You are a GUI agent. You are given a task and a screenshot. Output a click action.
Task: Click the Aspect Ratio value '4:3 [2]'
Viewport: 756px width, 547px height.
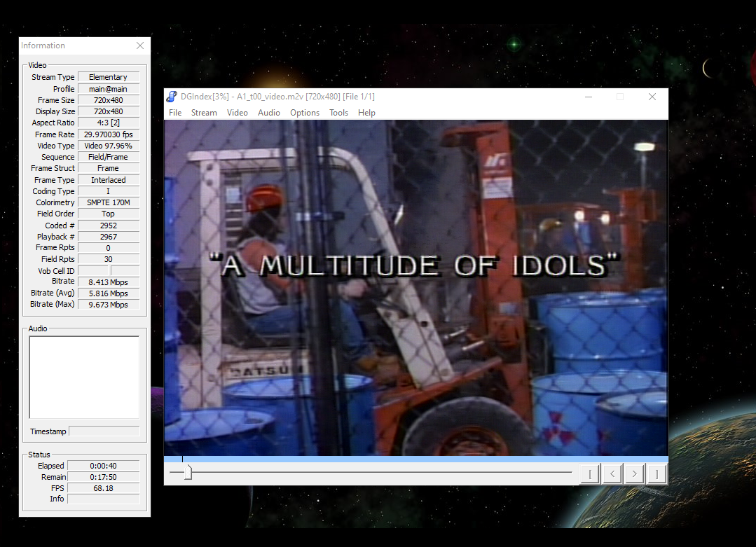point(109,123)
